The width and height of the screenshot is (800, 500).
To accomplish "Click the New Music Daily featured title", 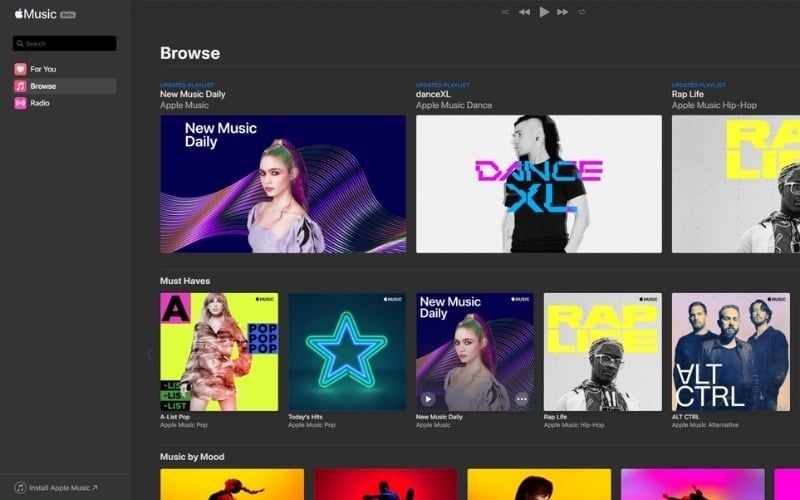I will click(192, 94).
